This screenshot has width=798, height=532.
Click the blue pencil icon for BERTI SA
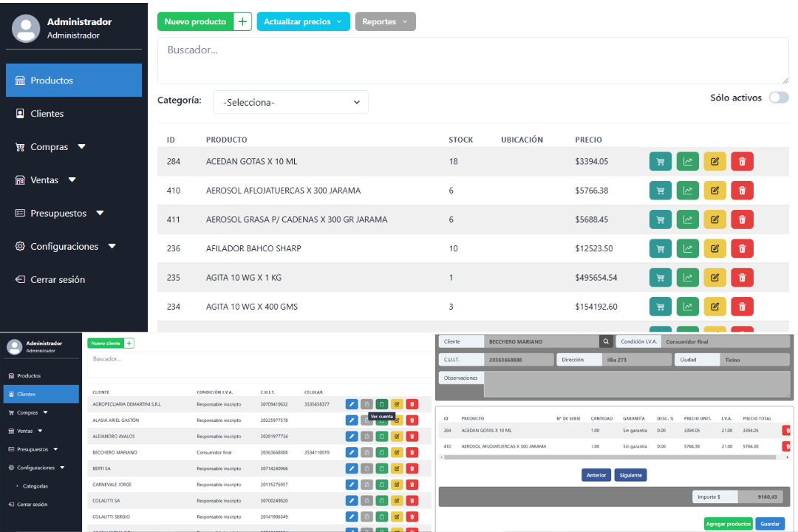click(352, 468)
